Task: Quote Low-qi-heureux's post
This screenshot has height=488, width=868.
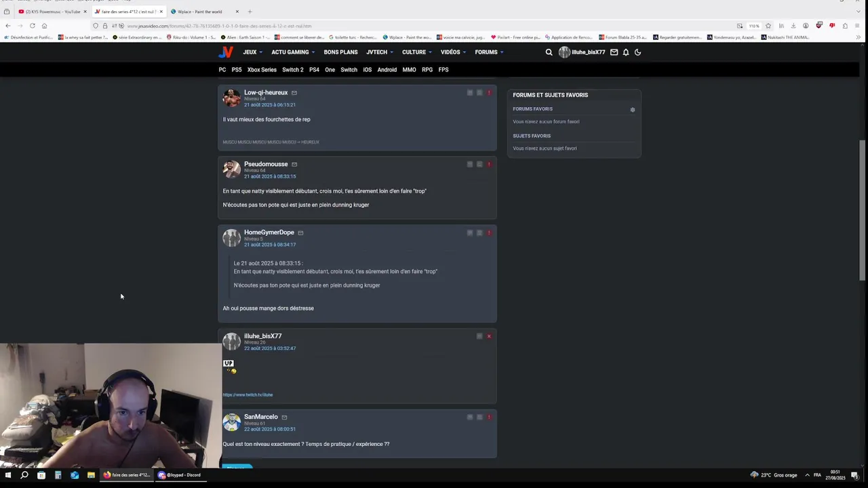Action: [470, 93]
